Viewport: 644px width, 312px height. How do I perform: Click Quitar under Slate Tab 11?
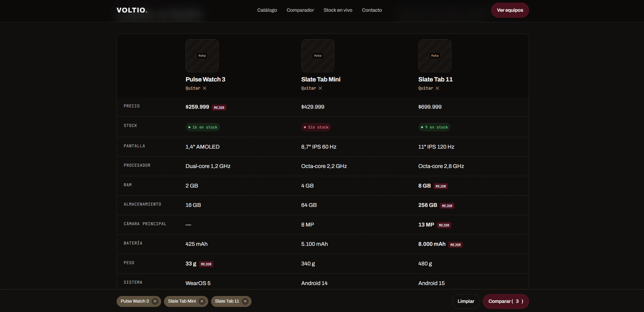[x=429, y=88]
